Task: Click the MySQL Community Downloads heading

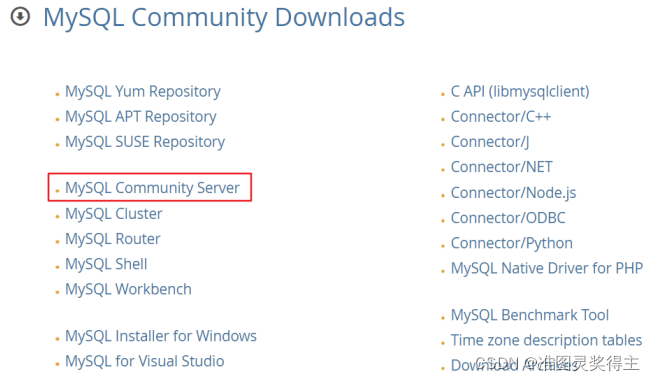Action: 224,18
